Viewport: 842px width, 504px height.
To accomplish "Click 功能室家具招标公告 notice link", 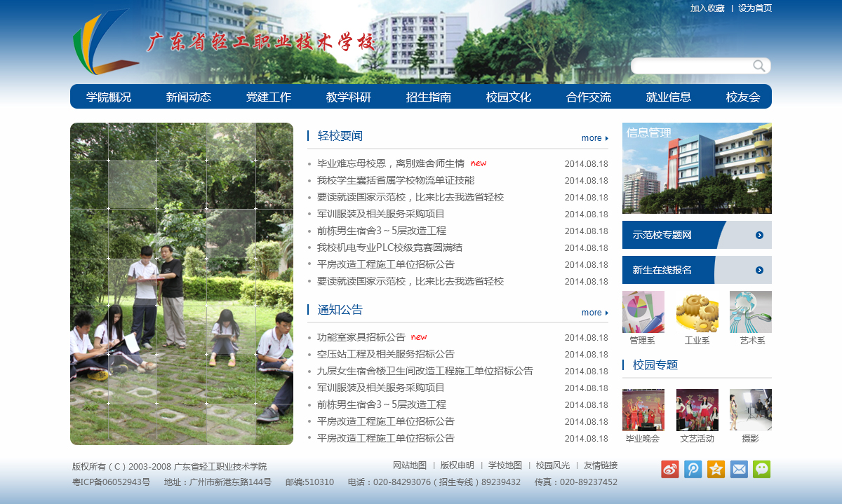I will (361, 337).
